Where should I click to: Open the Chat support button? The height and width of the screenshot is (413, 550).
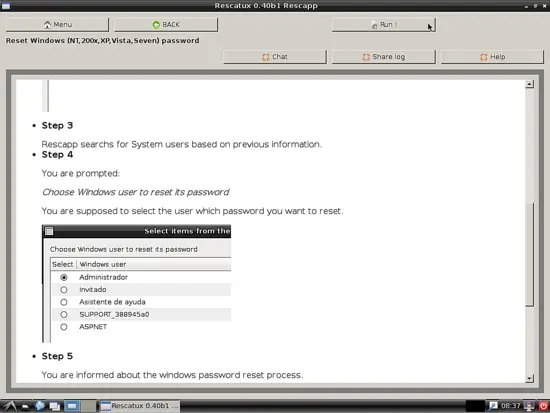coord(275,57)
